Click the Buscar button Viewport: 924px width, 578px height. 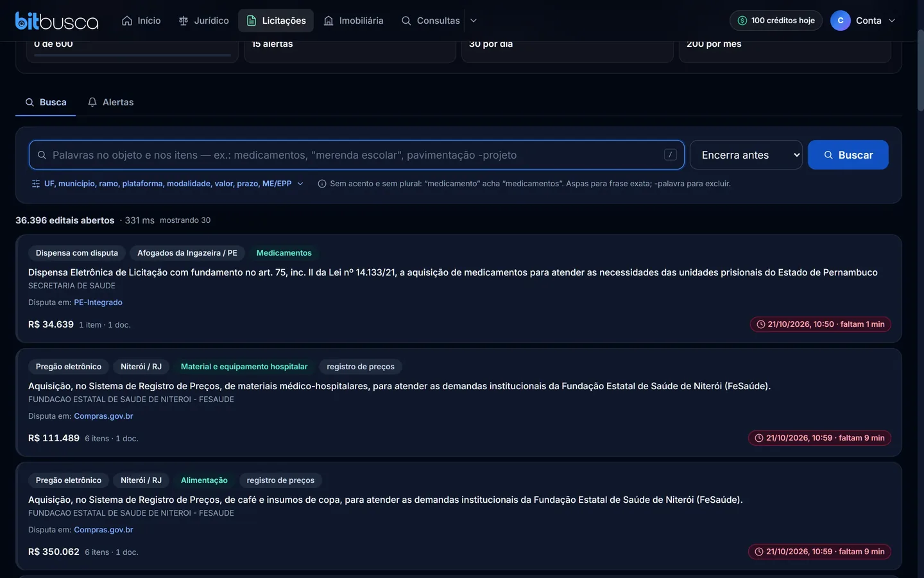848,155
